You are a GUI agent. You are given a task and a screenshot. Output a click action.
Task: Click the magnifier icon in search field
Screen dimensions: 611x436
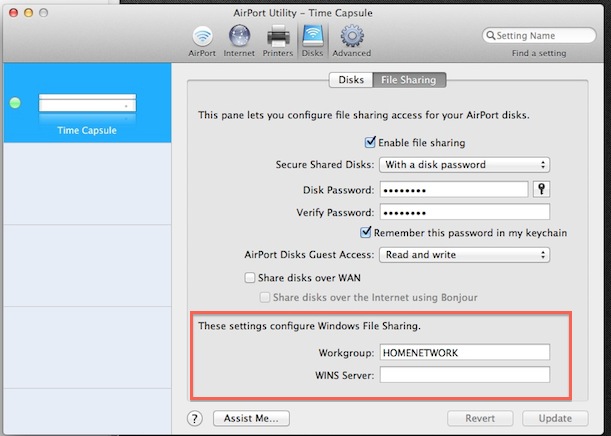[x=491, y=35]
